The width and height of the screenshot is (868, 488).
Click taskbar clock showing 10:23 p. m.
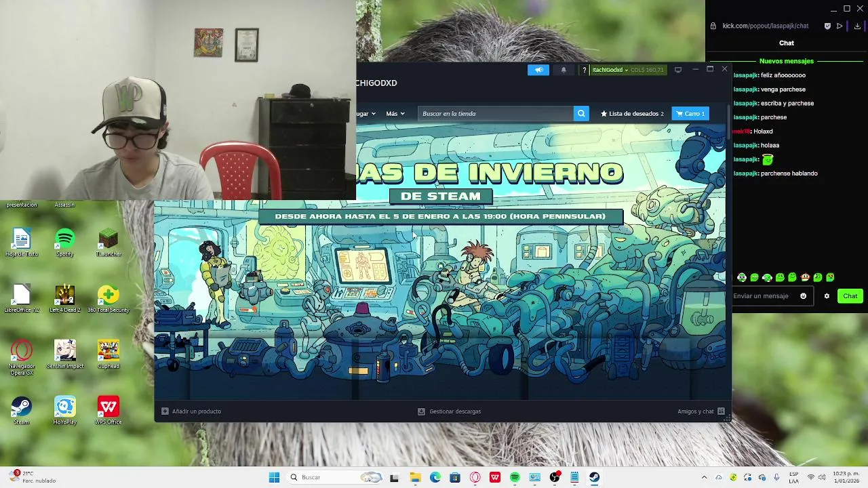pyautogui.click(x=846, y=477)
